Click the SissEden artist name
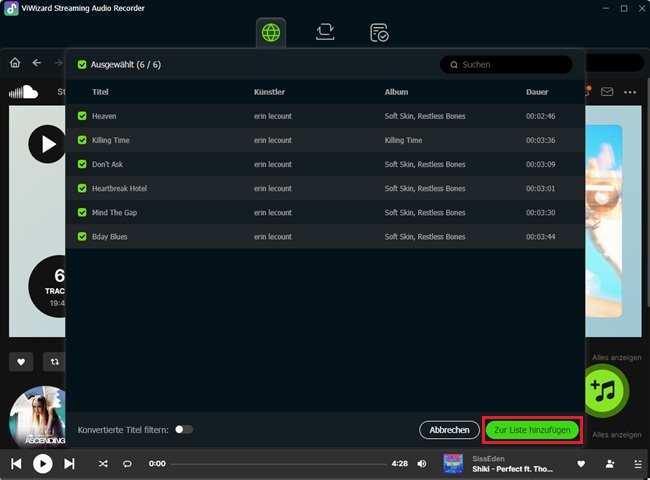 coord(488,459)
